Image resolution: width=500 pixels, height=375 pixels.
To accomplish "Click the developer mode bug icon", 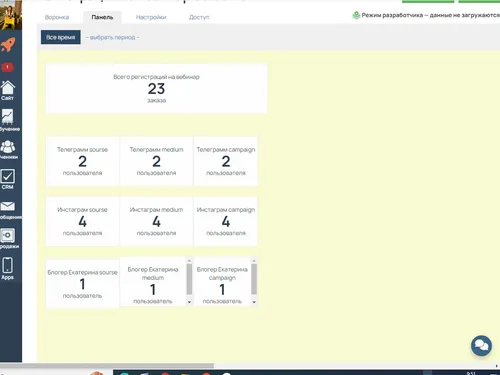I will (356, 15).
